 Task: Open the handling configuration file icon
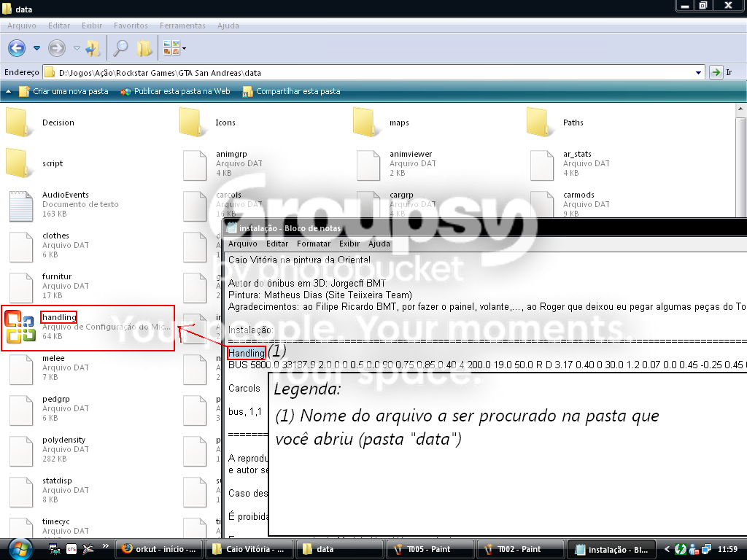pyautogui.click(x=20, y=326)
